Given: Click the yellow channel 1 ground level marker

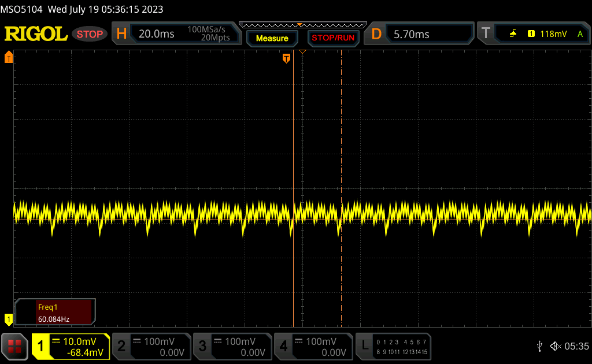Looking at the screenshot, I should pos(8,318).
